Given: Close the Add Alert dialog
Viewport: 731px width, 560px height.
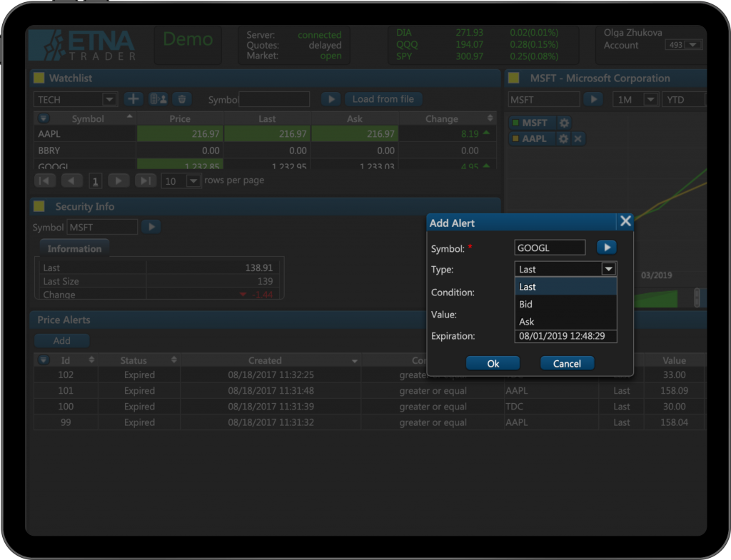Looking at the screenshot, I should tap(625, 221).
